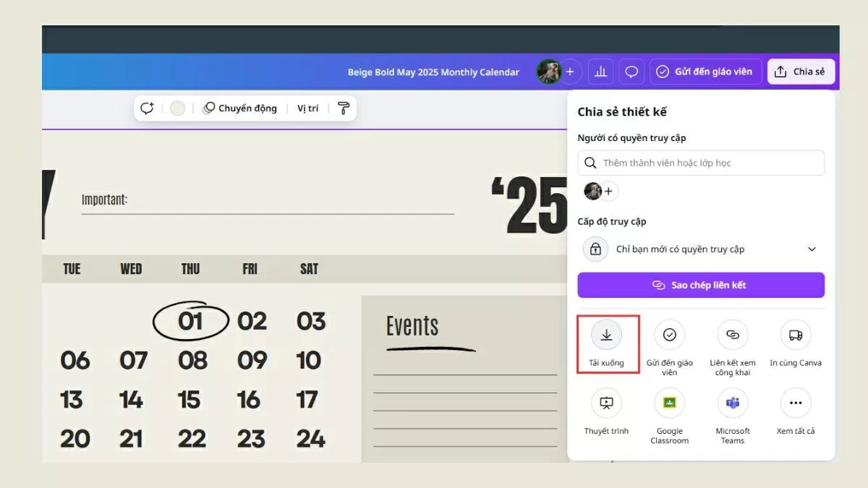Select Gửi đến giáo viên share option icon
Viewport: 868px width, 488px height.
click(669, 335)
